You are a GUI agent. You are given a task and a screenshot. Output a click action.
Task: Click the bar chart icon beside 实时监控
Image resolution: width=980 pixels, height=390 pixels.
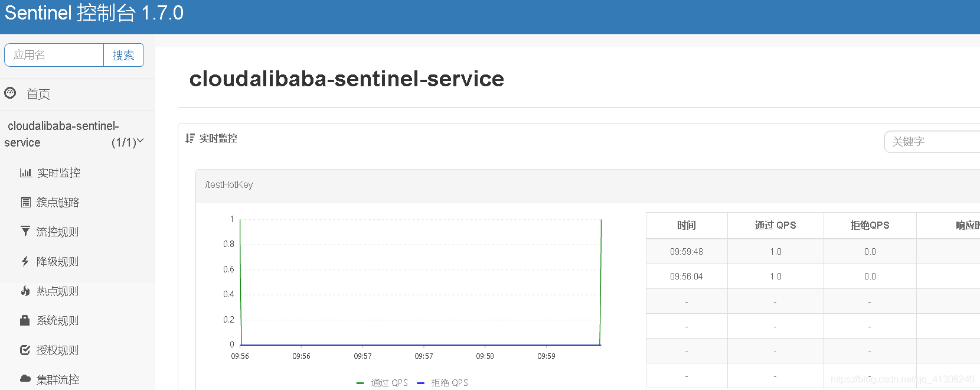(x=25, y=173)
